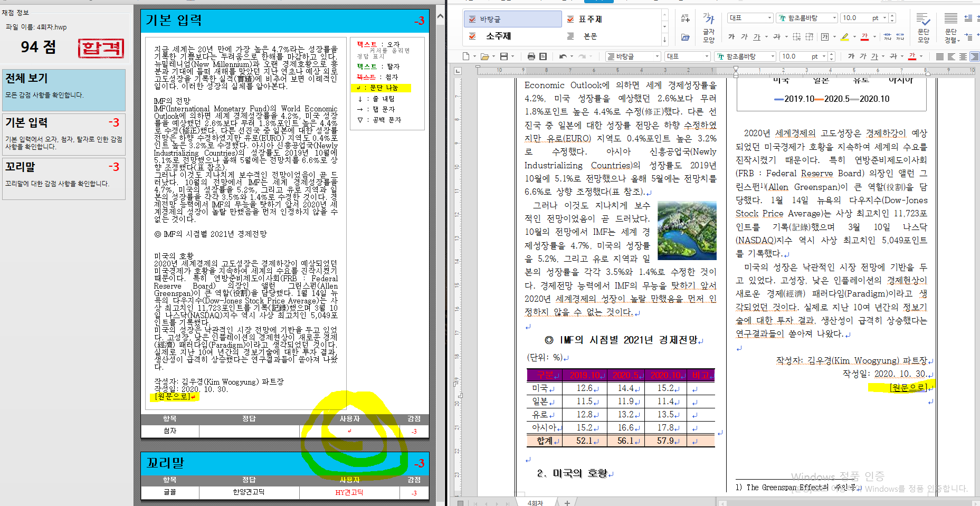The height and width of the screenshot is (506, 980).
Task: Switch to the 4회차 document tab
Action: pos(535,502)
